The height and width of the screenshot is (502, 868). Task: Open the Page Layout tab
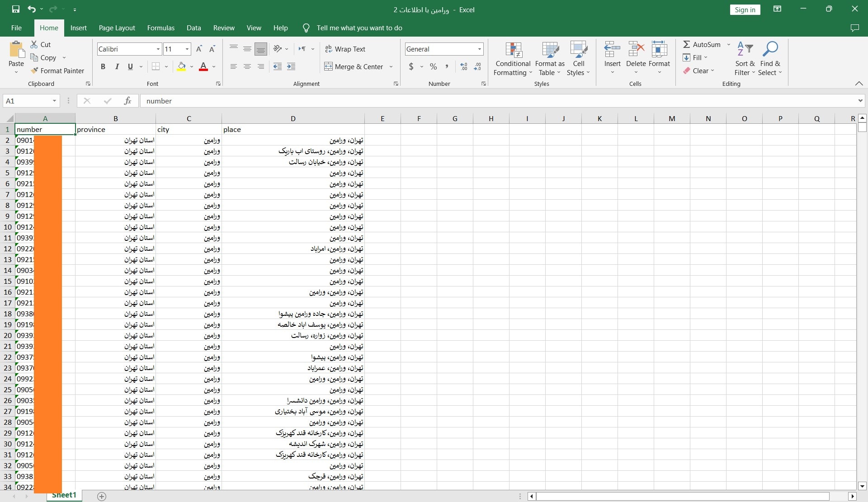click(x=117, y=28)
